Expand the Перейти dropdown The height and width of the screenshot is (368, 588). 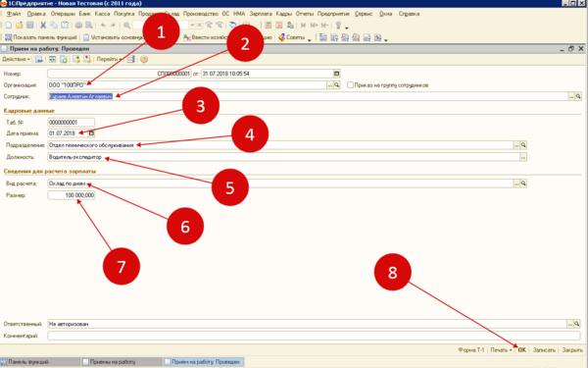pos(109,59)
